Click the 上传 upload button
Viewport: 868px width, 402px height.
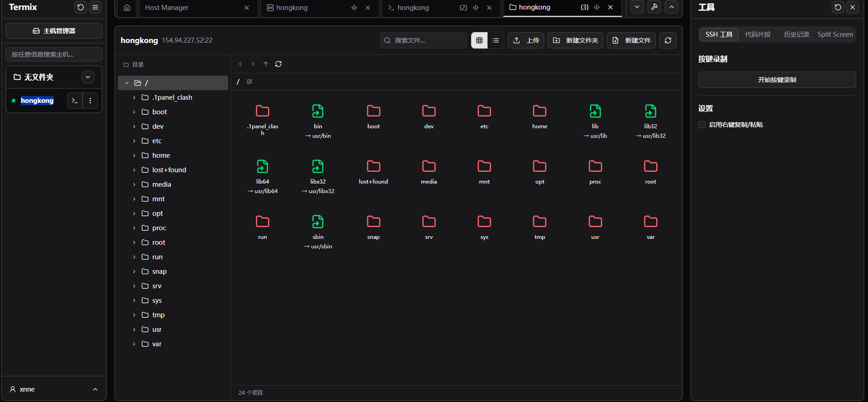(x=526, y=40)
